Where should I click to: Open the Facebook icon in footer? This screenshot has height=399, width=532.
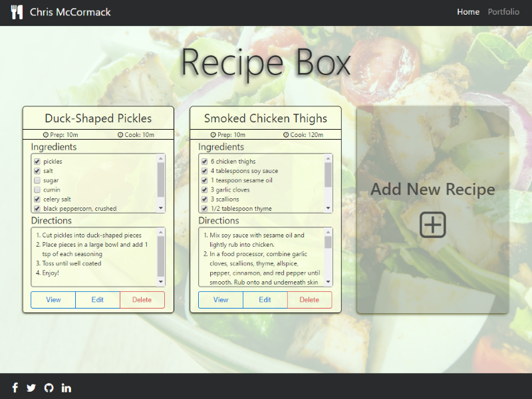(x=15, y=388)
